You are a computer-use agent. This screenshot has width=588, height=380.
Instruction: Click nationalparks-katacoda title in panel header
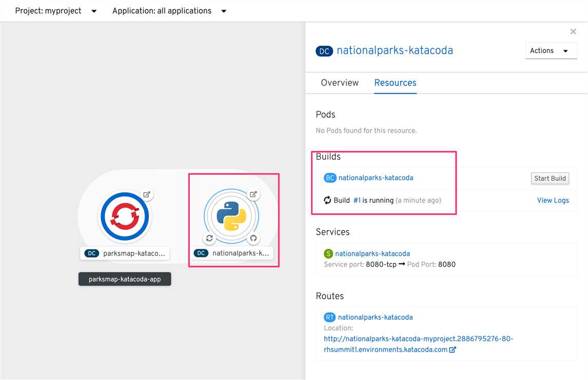coord(395,51)
